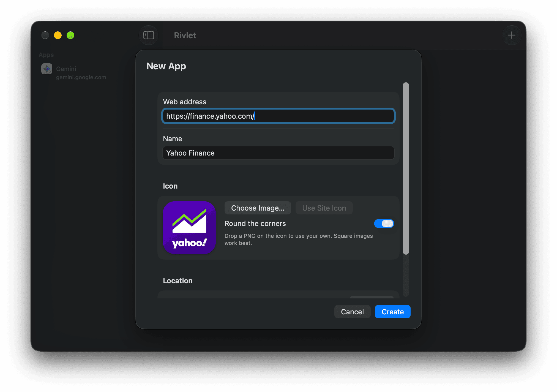The height and width of the screenshot is (392, 557).
Task: Click the Use Site Icon button
Action: coord(324,208)
